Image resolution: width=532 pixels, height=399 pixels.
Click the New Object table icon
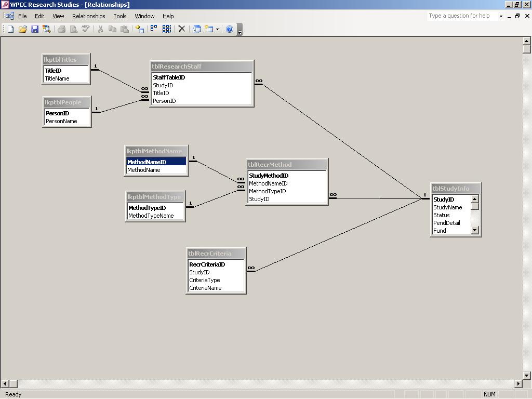coord(209,29)
